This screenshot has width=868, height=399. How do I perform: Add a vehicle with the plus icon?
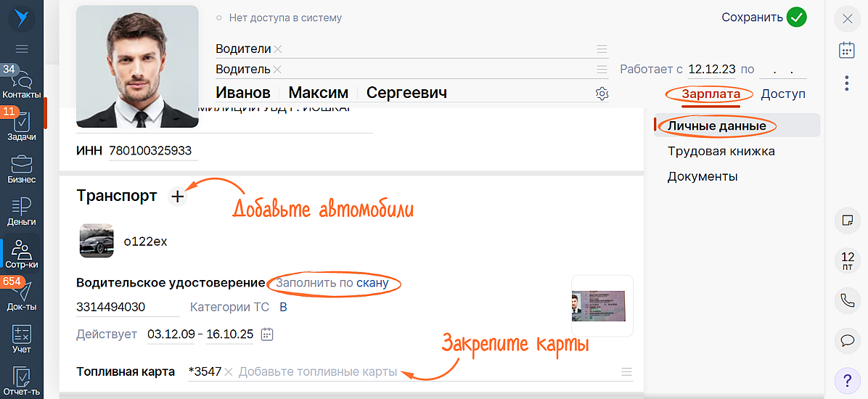(177, 196)
